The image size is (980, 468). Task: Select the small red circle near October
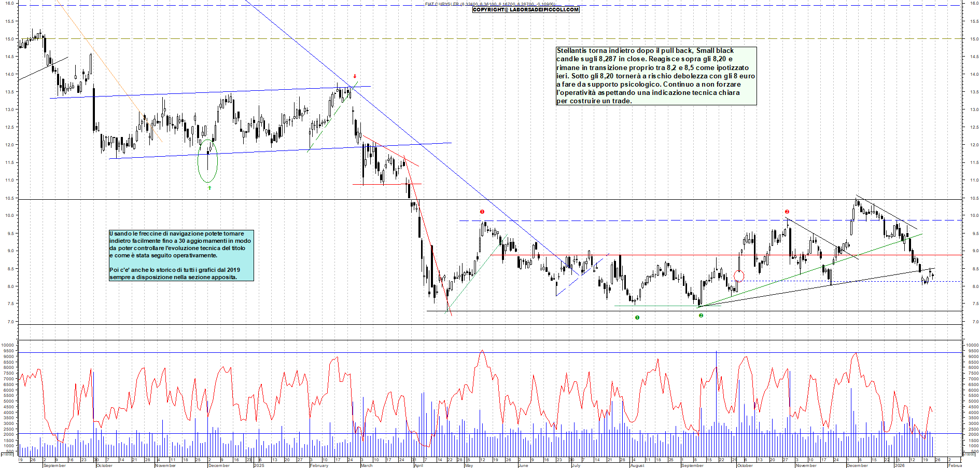[x=739, y=276]
